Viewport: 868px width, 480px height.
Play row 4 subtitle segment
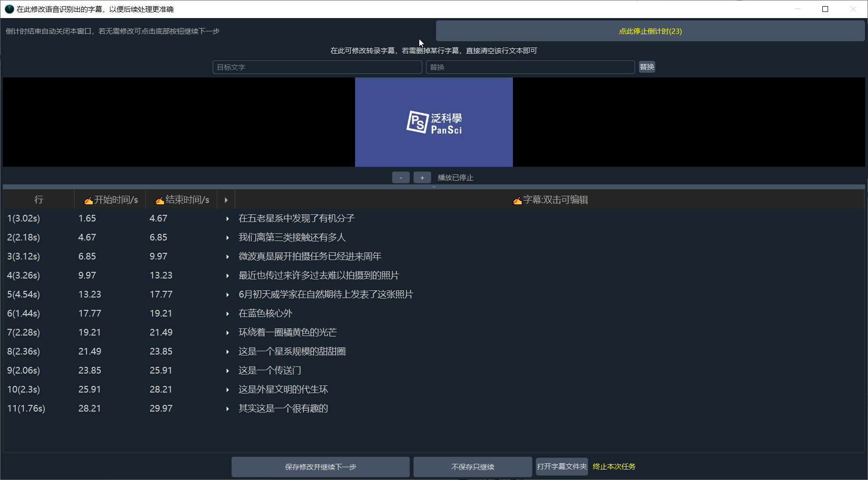[x=228, y=276]
